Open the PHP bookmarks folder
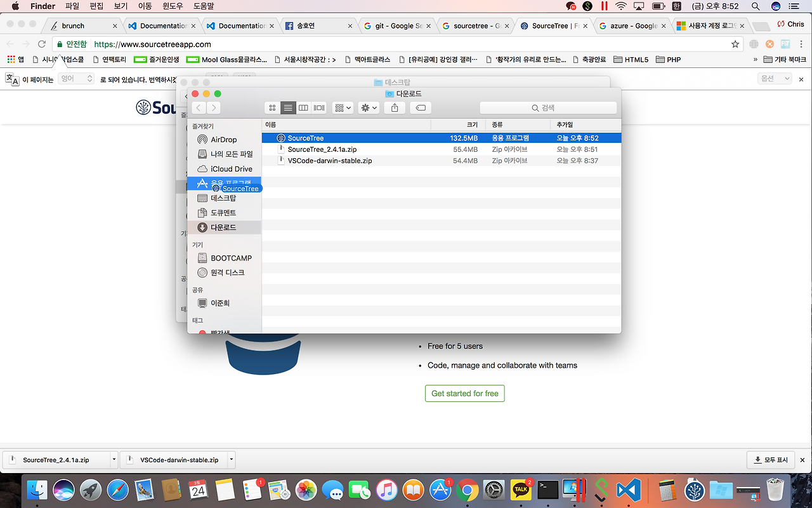This screenshot has height=508, width=812. coord(668,60)
